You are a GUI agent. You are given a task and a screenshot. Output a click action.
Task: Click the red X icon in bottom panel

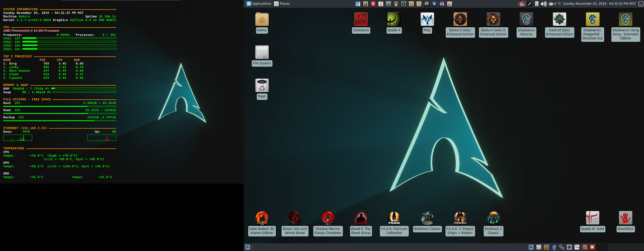(592, 247)
